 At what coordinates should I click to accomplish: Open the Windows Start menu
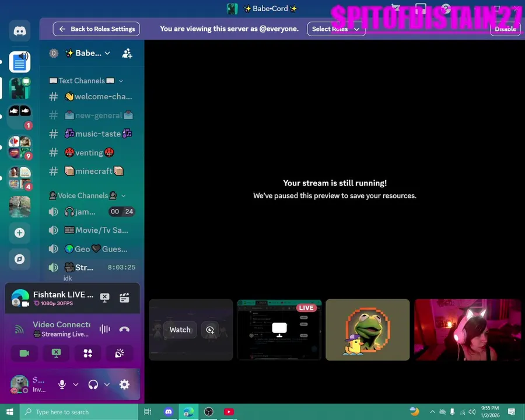coord(10,412)
